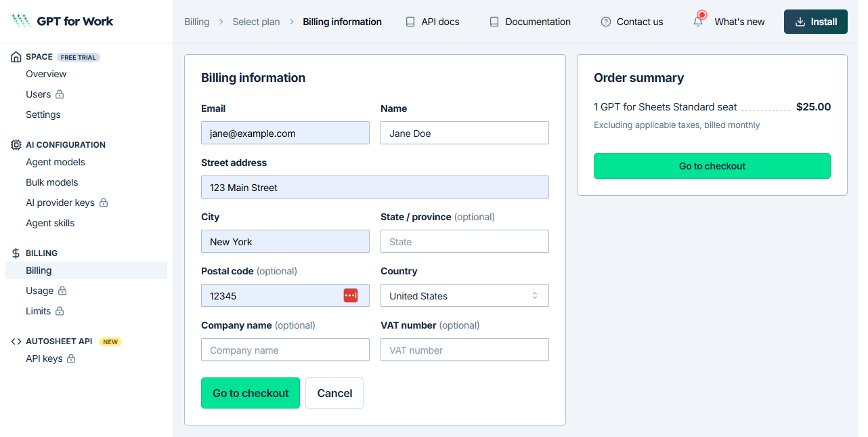
Task: Click the Street address field
Action: pos(375,187)
